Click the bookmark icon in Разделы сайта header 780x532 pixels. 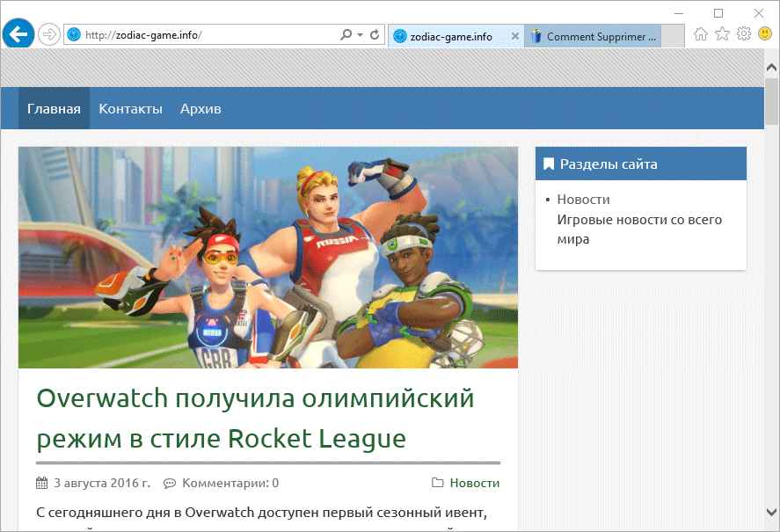(x=548, y=164)
